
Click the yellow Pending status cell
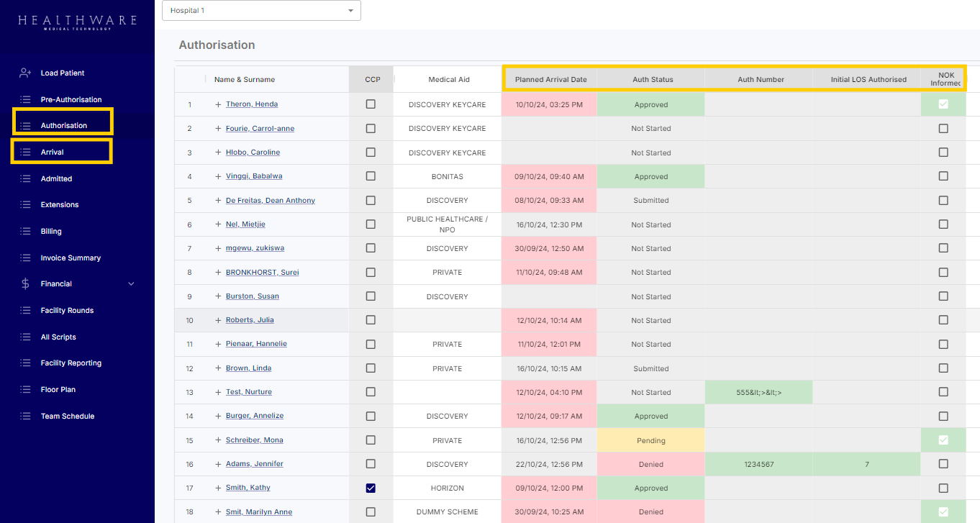(x=650, y=440)
